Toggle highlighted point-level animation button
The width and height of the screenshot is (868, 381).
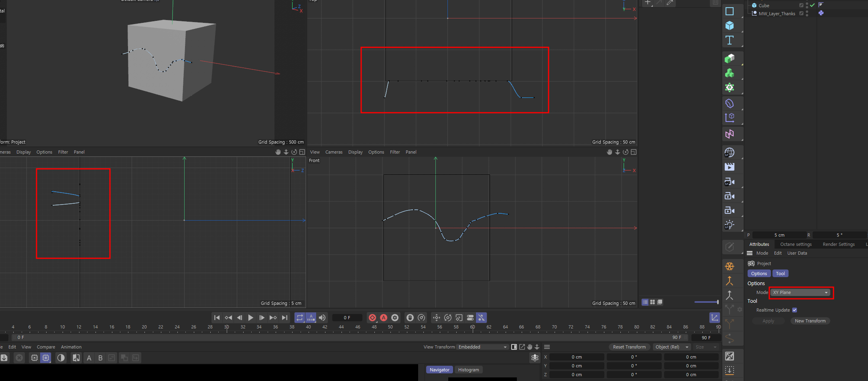coord(482,318)
